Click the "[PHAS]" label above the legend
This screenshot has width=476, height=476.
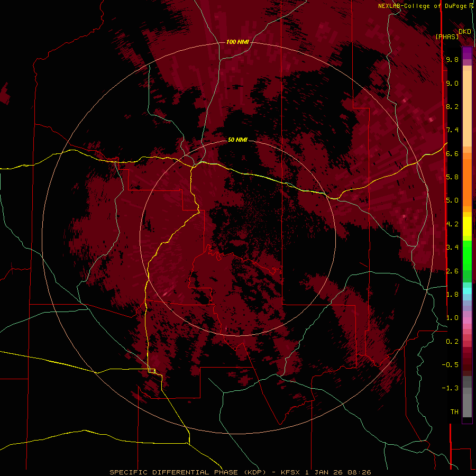click(447, 37)
